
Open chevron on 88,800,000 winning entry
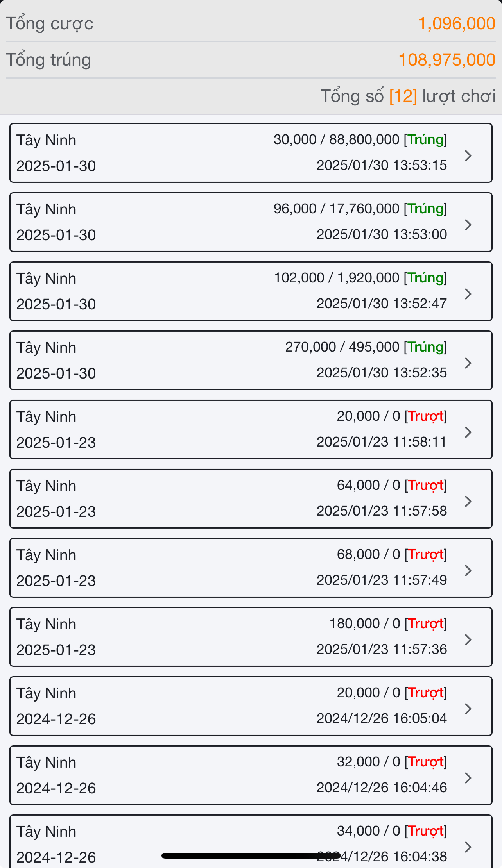[x=468, y=156]
